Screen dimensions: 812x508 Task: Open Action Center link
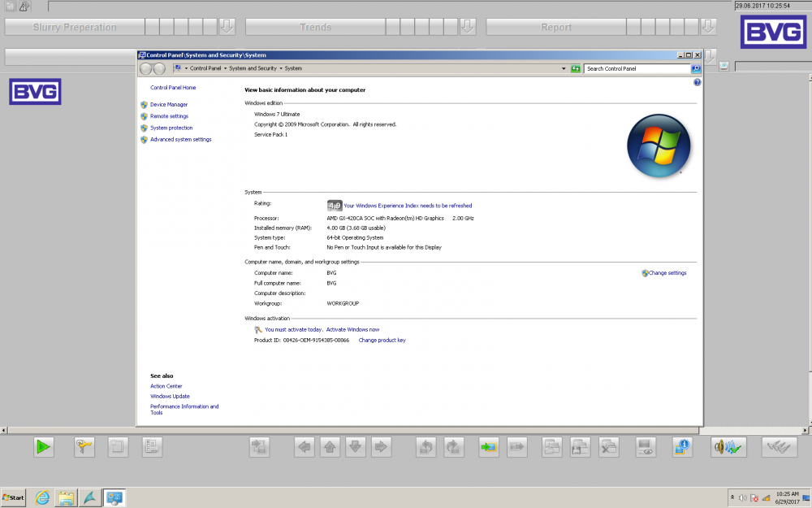[166, 386]
